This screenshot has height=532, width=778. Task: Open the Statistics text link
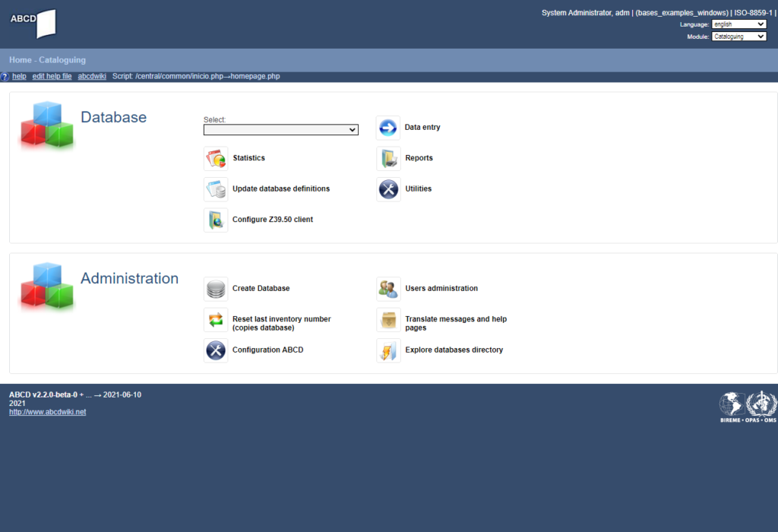(248, 158)
